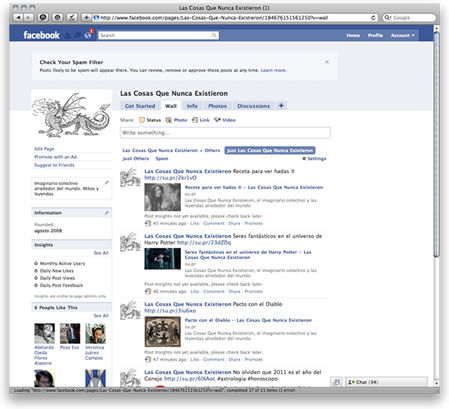Screen dimensions: 449x409
Task: Show the Spam filter posts
Action: [x=162, y=159]
